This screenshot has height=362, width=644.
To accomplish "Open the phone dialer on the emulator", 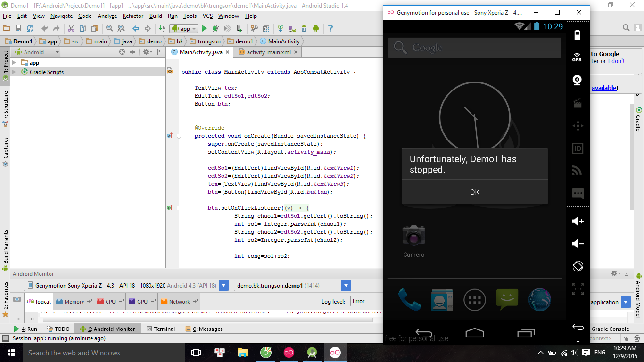I will pos(410,300).
